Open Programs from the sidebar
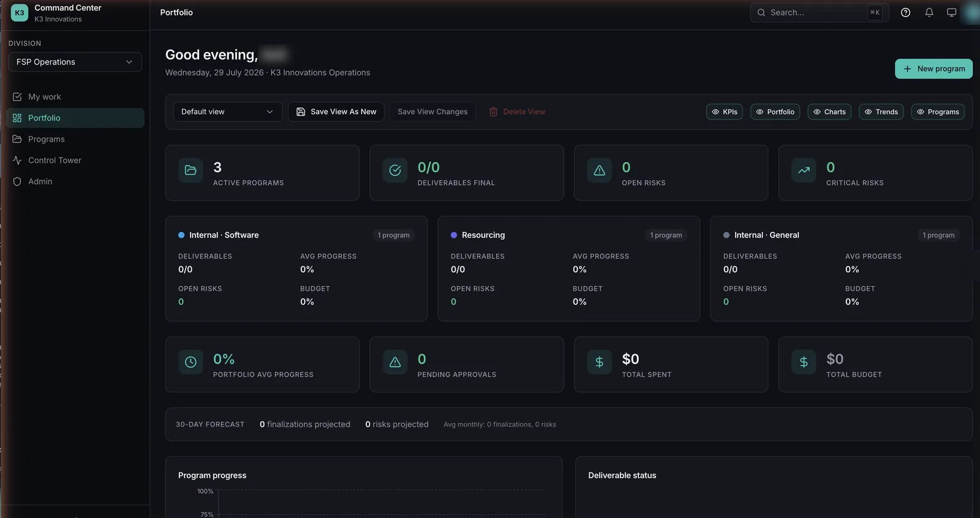Image resolution: width=980 pixels, height=518 pixels. pyautogui.click(x=75, y=139)
